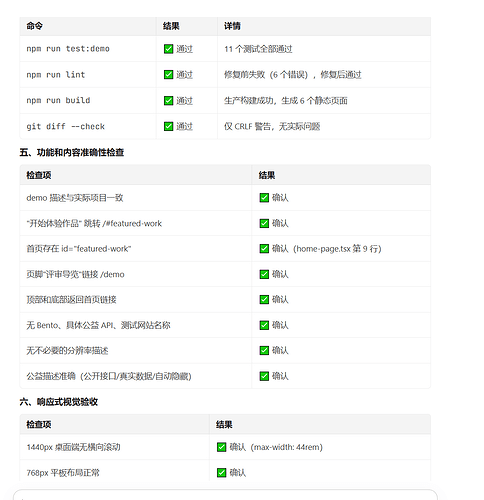Click the check icon for 无不必要的分辨率描述
The height and width of the screenshot is (500, 484).
pyautogui.click(x=264, y=351)
